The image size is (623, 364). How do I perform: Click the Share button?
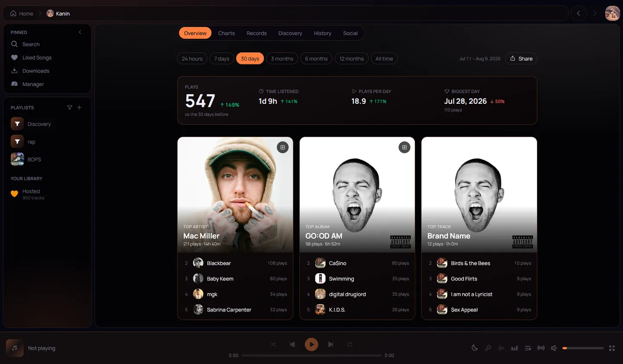click(x=521, y=59)
